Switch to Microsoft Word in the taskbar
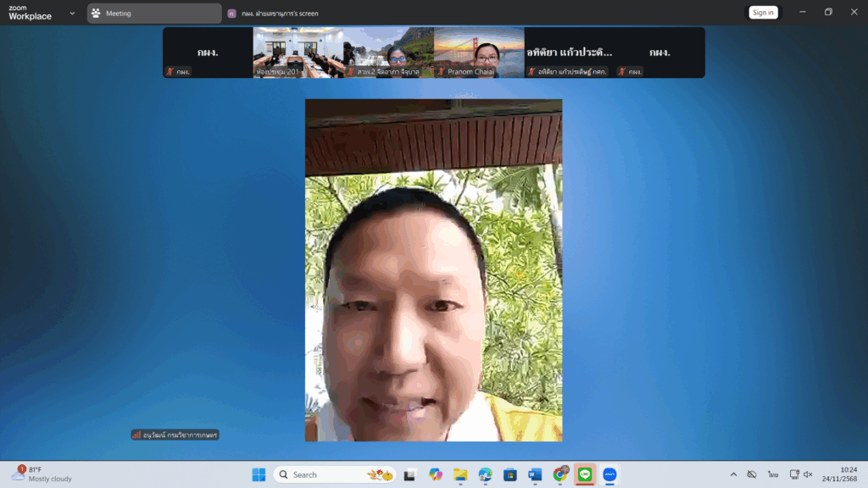The image size is (868, 488). tap(535, 474)
